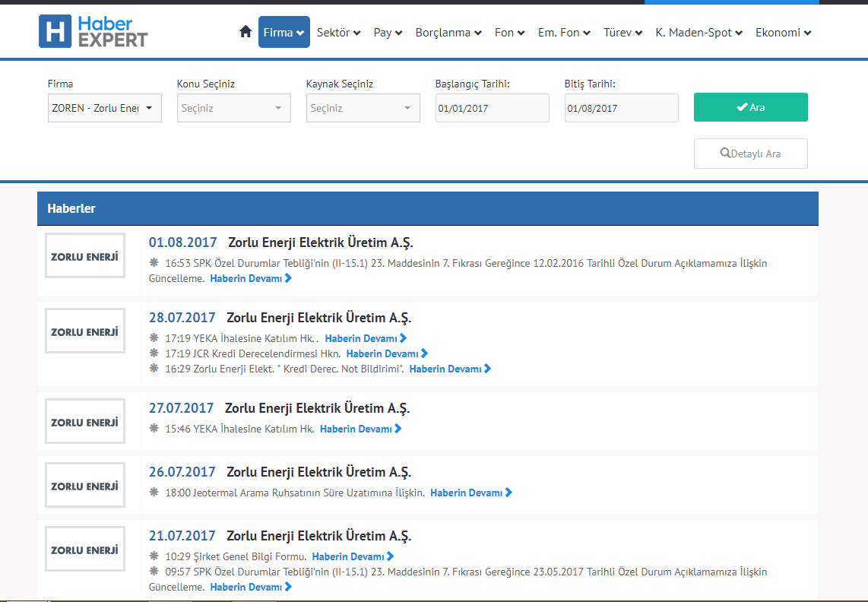Open the Firma menu
Image resolution: width=868 pixels, height=602 pixels.
coord(284,32)
